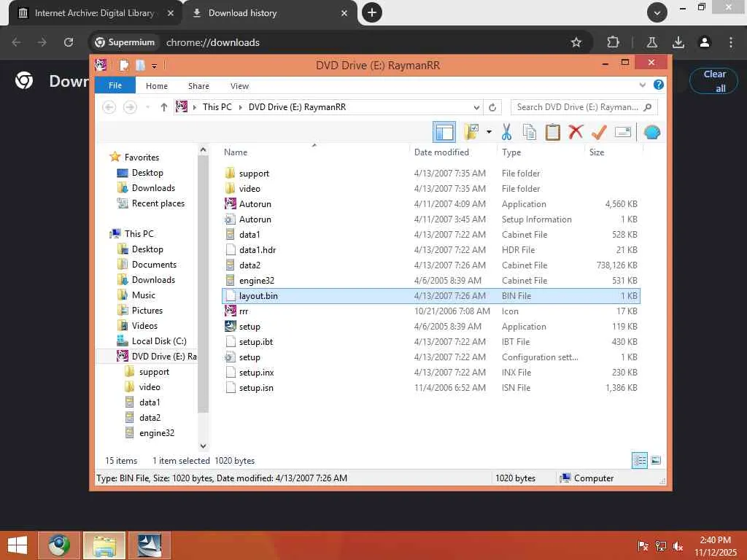This screenshot has width=747, height=560.
Task: Open the recent locations dropdown arrow
Action: point(147,107)
